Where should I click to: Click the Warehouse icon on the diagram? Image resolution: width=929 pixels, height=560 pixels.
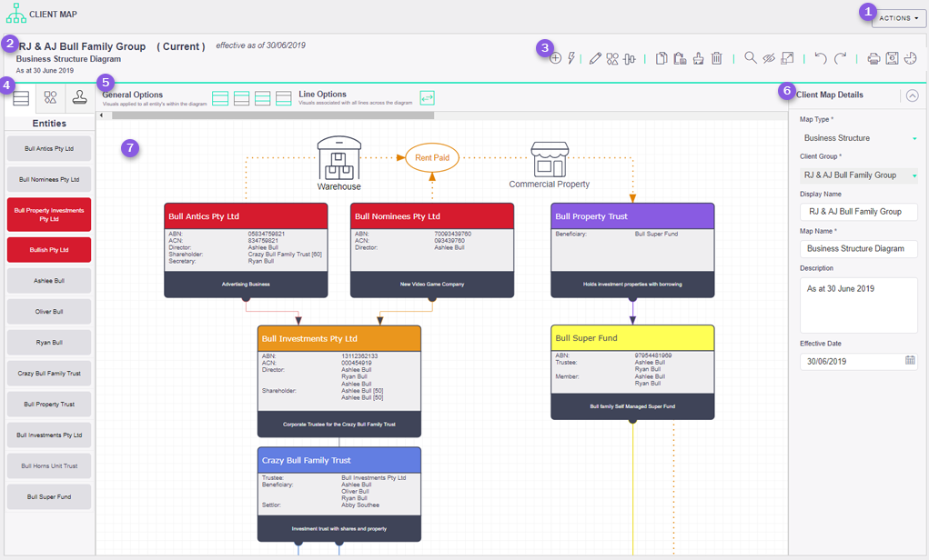pyautogui.click(x=338, y=158)
